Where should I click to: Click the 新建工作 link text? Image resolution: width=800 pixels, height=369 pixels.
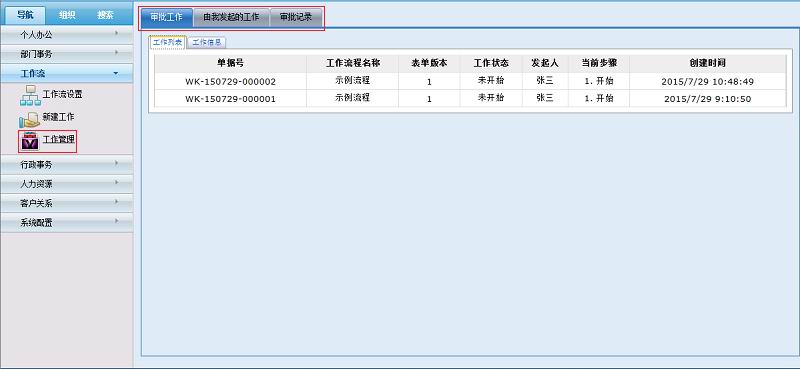58,117
